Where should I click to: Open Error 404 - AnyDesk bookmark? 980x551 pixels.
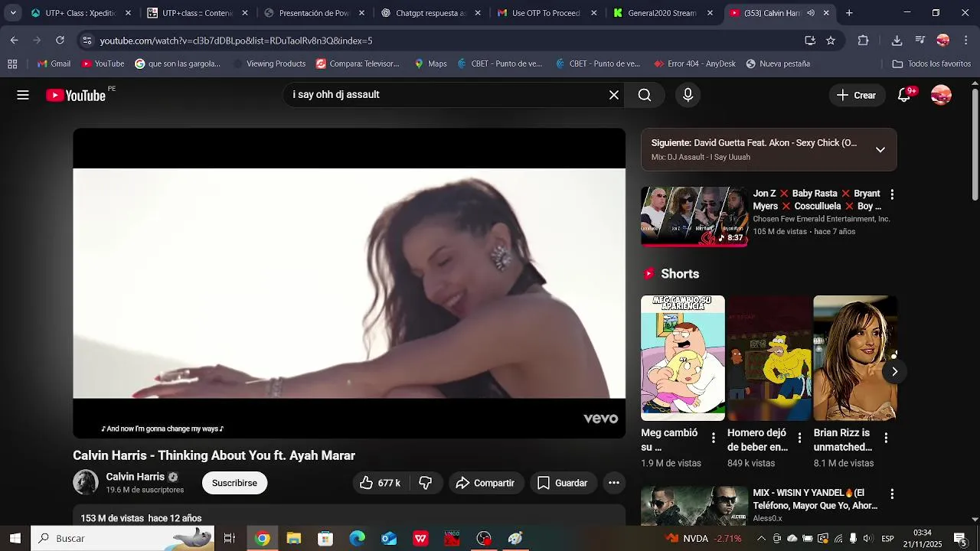694,64
